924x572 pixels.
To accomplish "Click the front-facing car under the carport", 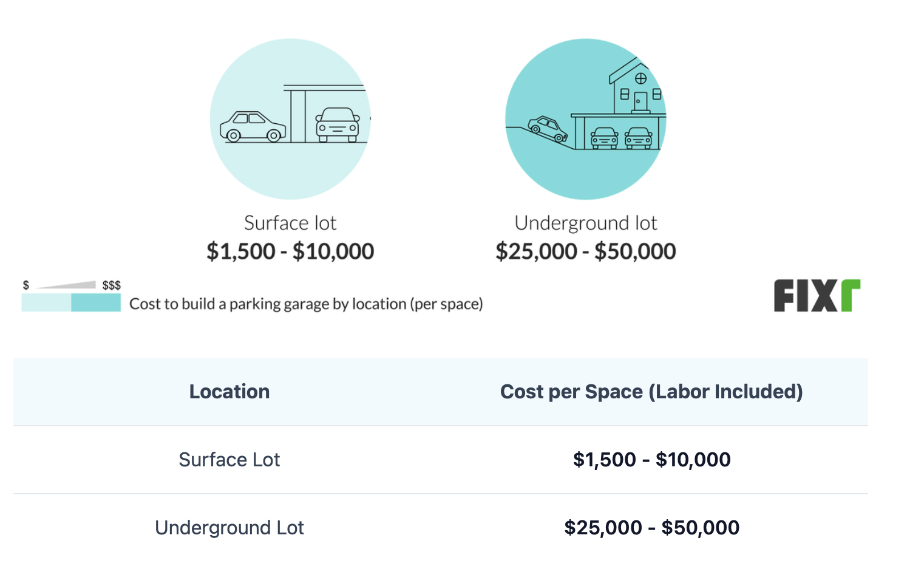I will tap(338, 124).
